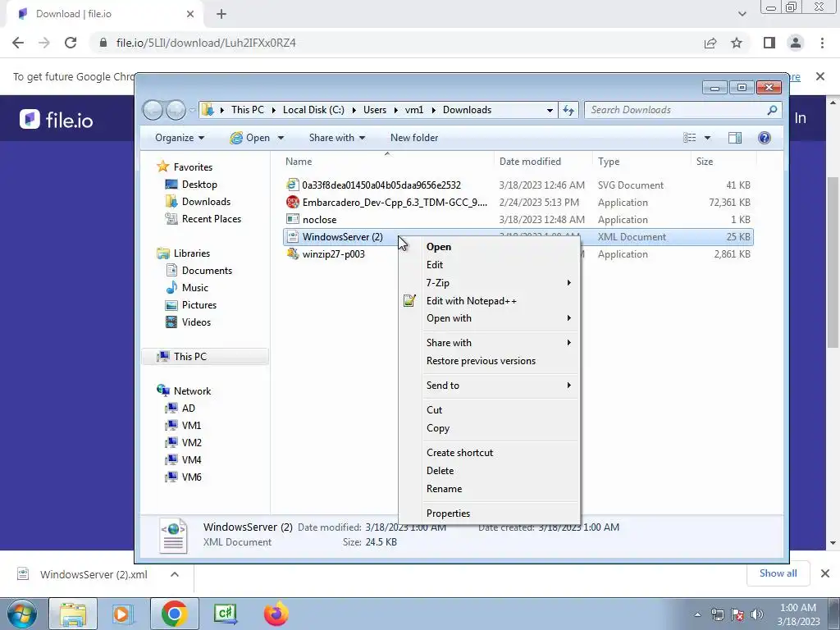Expand the WindowsServer (2).xml download chevron

(175, 574)
